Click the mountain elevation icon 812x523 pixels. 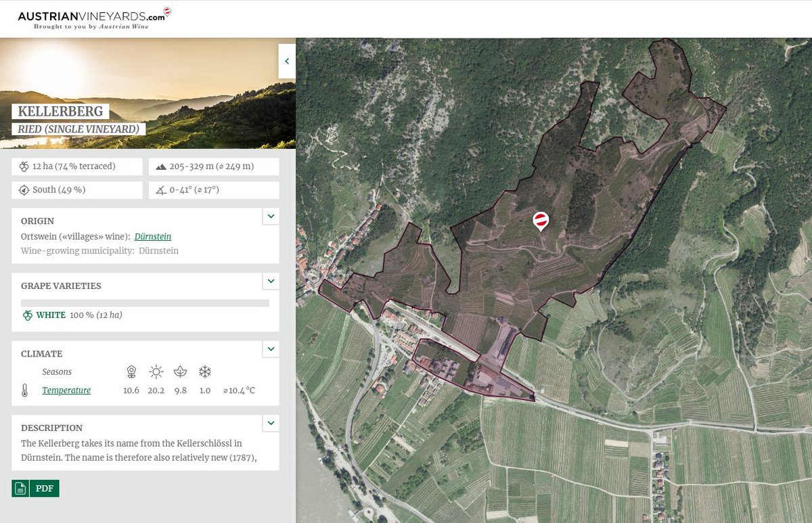tap(161, 166)
